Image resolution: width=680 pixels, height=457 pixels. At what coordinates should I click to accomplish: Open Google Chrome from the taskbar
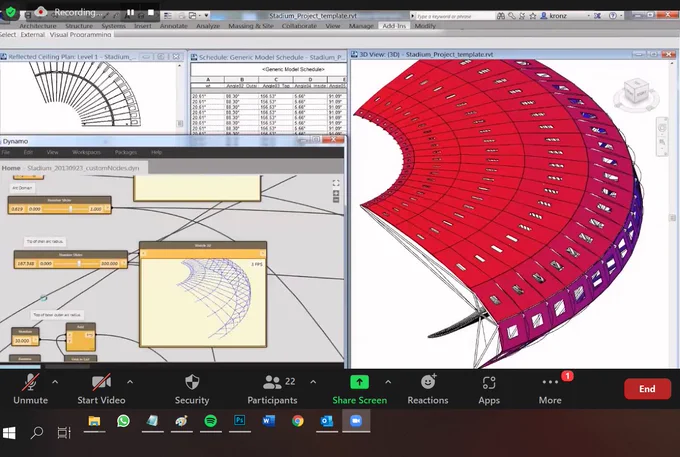[298, 421]
